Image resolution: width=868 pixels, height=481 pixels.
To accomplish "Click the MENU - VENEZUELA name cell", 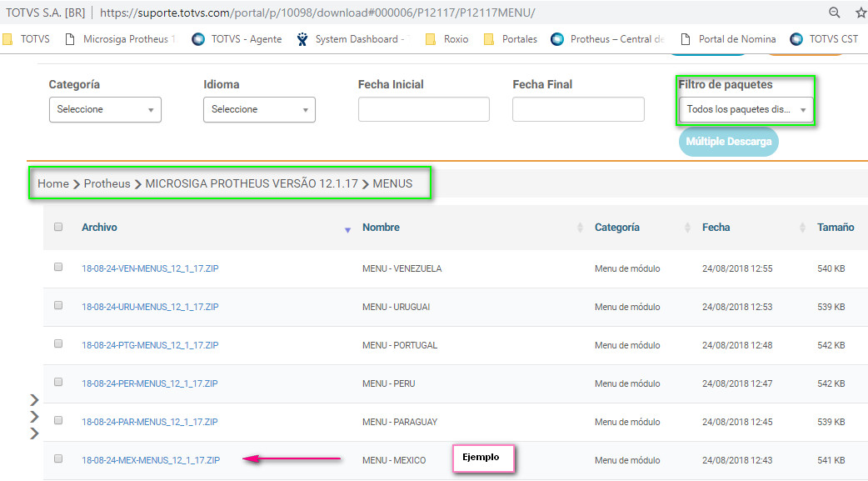I will tap(402, 268).
